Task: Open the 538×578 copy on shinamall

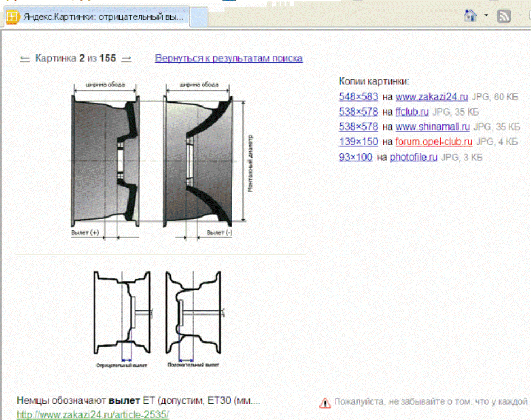Action: point(358,127)
